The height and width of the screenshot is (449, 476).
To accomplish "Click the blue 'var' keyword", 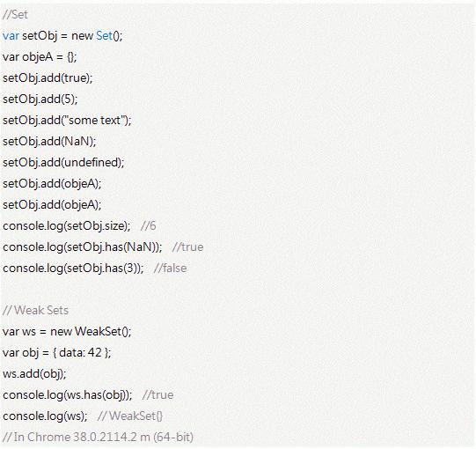I will tap(11, 36).
